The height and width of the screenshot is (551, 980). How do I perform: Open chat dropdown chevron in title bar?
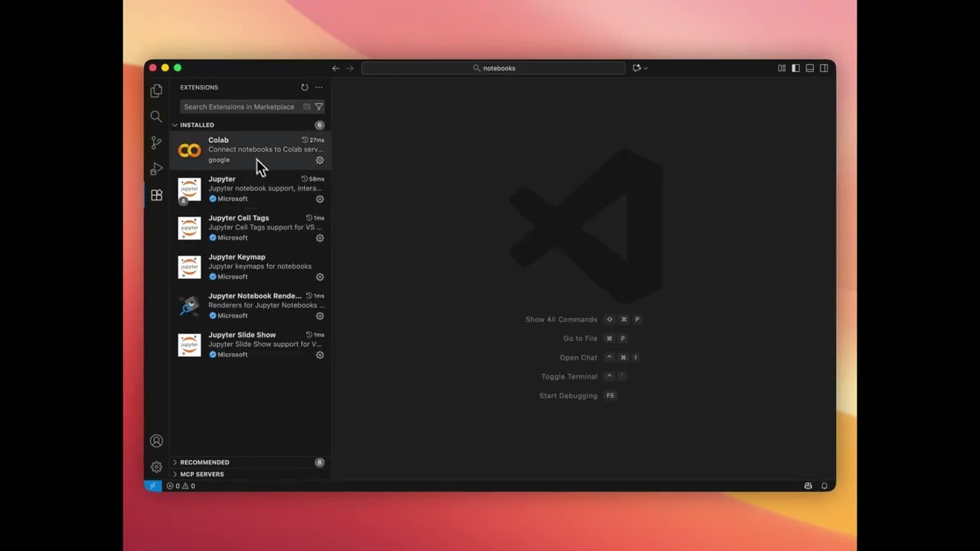646,68
